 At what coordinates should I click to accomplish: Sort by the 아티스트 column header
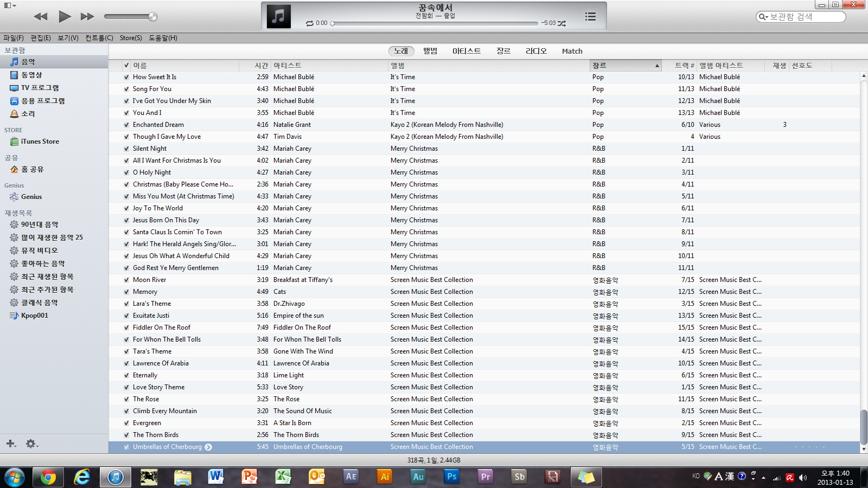[x=329, y=66]
